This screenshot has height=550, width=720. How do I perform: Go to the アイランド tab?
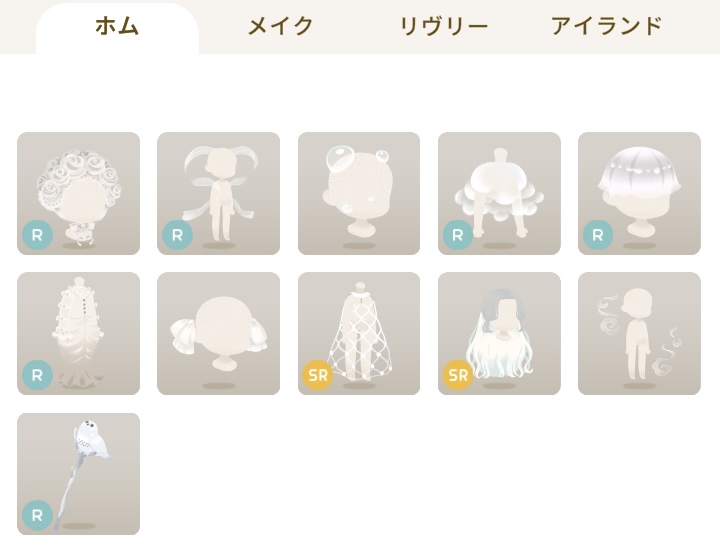[x=606, y=27]
